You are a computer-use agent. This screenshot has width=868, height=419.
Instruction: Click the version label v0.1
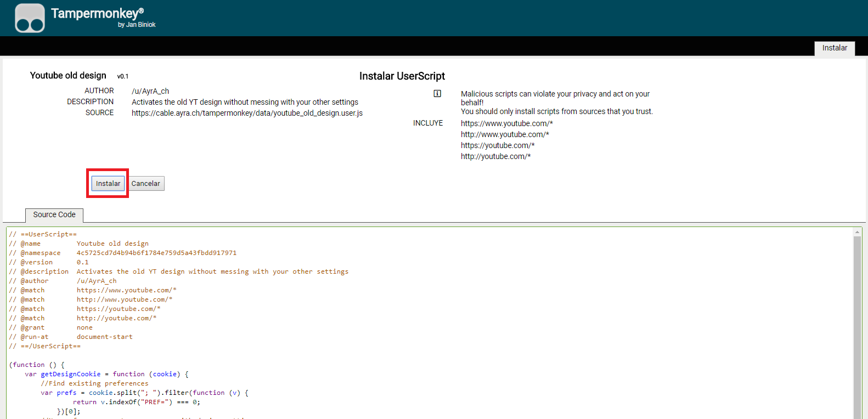click(x=123, y=76)
